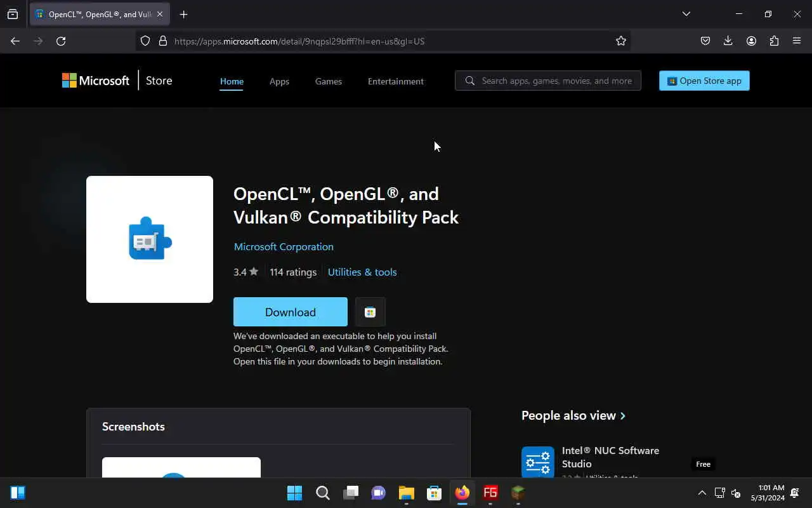Click the Microsoft logo
The width and height of the screenshot is (812, 508).
pos(96,81)
